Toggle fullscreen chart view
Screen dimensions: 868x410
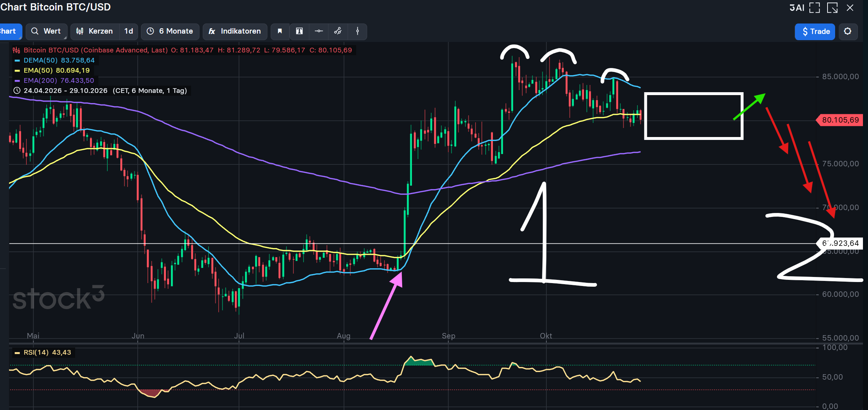815,8
